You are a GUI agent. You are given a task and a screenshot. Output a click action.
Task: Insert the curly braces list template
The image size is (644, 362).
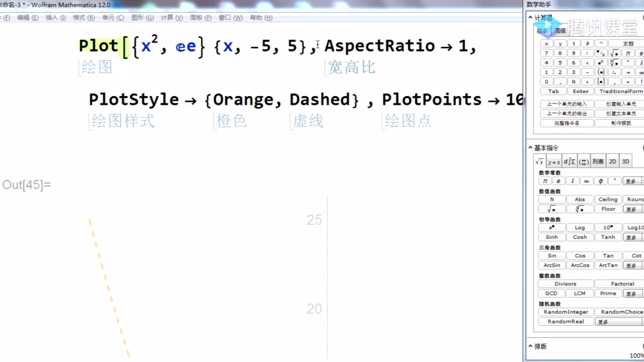pos(601,82)
